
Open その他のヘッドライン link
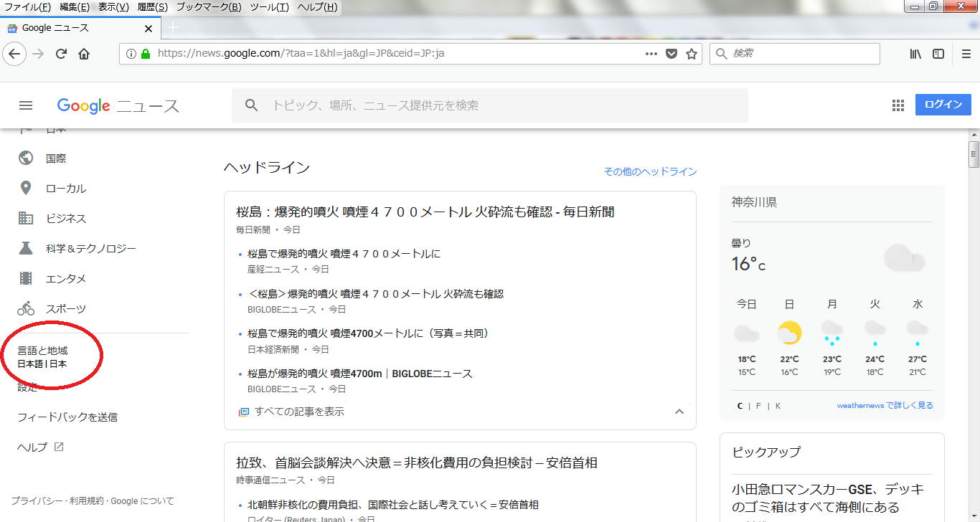650,171
